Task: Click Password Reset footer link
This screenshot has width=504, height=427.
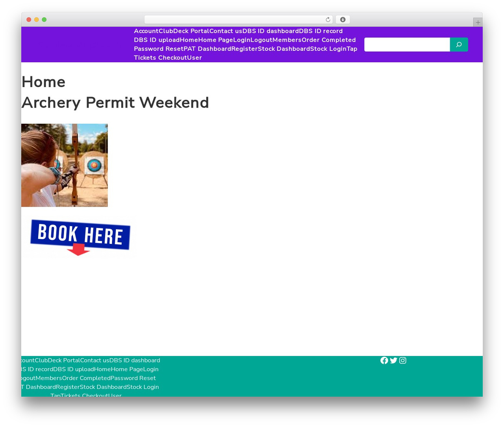Action: 133,378
